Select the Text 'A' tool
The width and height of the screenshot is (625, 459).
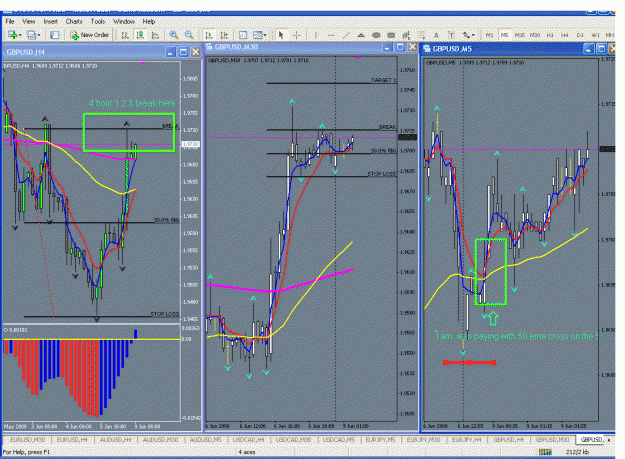[x=436, y=35]
